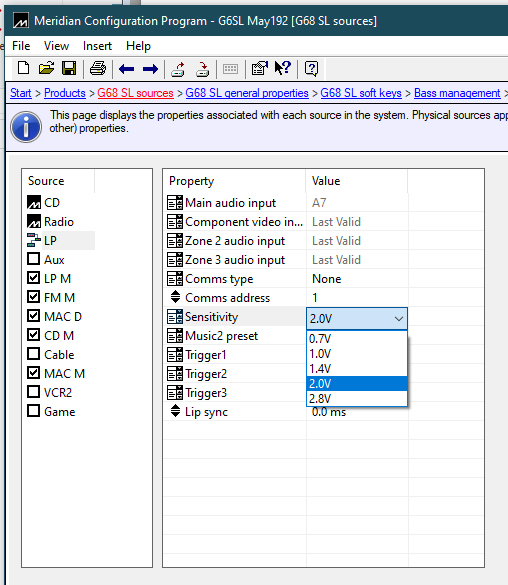The image size is (508, 585).
Task: Click the Lip sync value 0.0 ms
Action: (329, 412)
